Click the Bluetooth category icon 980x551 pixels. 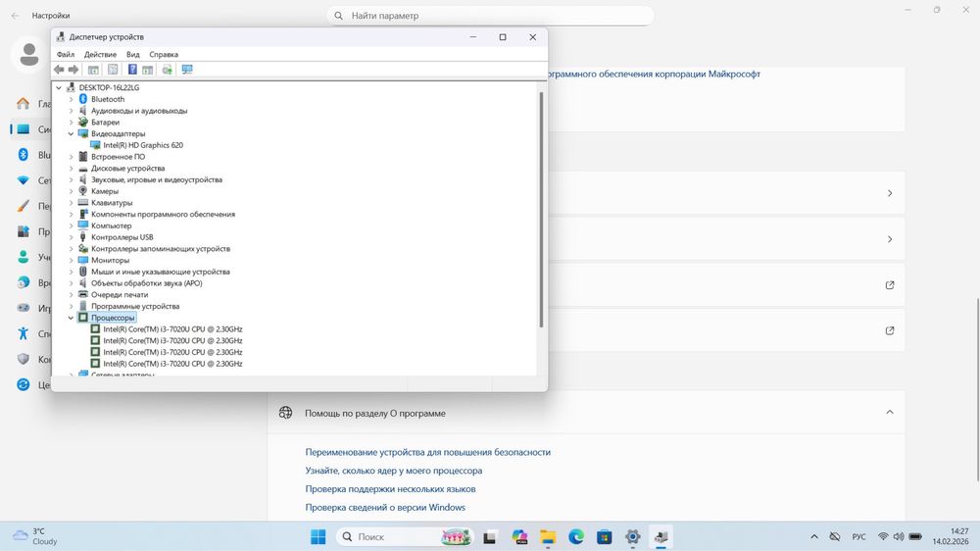point(82,99)
